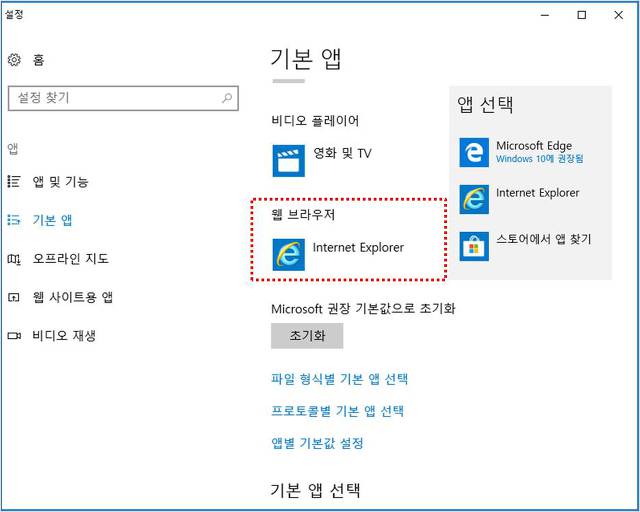This screenshot has width=640, height=512.
Task: Open 오프라인 지도 settings
Action: pyautogui.click(x=71, y=258)
